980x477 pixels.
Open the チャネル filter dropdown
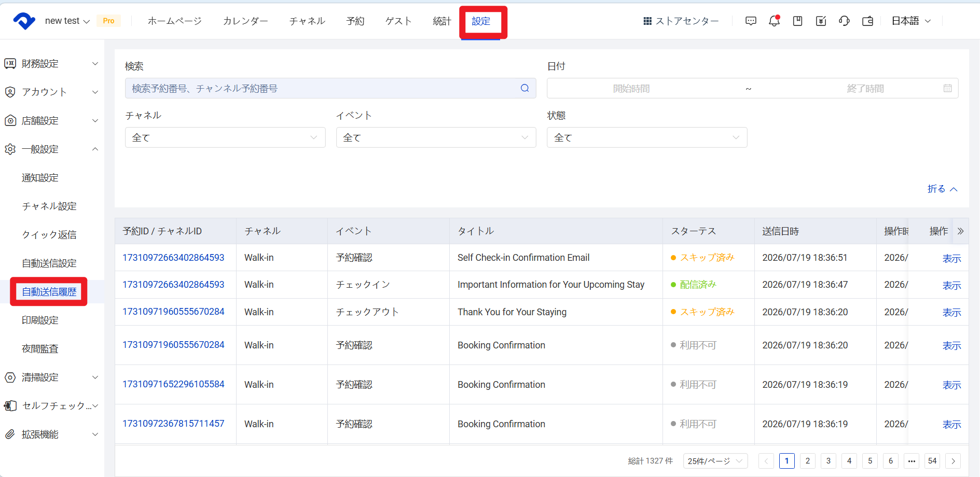[225, 137]
